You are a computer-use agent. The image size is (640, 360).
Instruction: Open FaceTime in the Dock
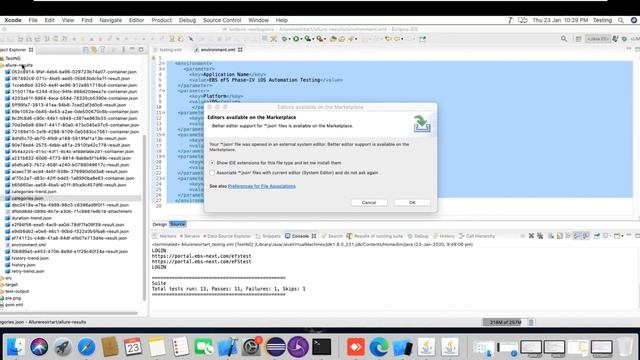204,347
